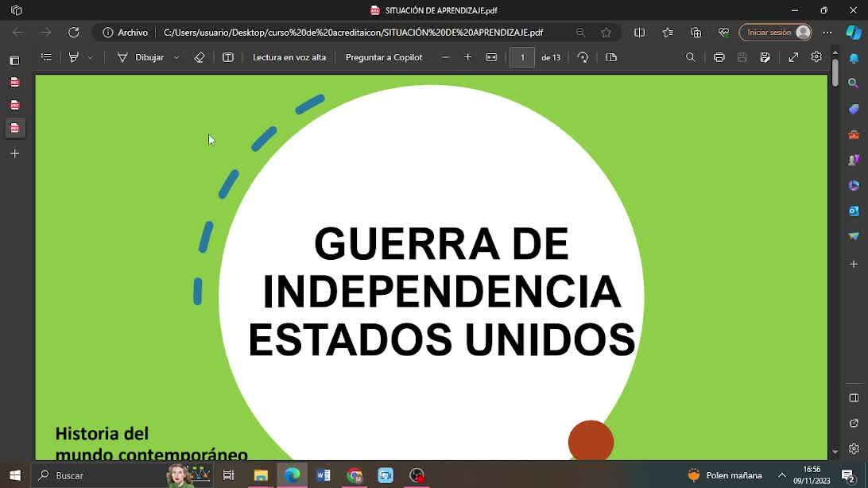Open Preguntar a Copilot
Viewport: 868px width, 488px height.
coord(384,57)
